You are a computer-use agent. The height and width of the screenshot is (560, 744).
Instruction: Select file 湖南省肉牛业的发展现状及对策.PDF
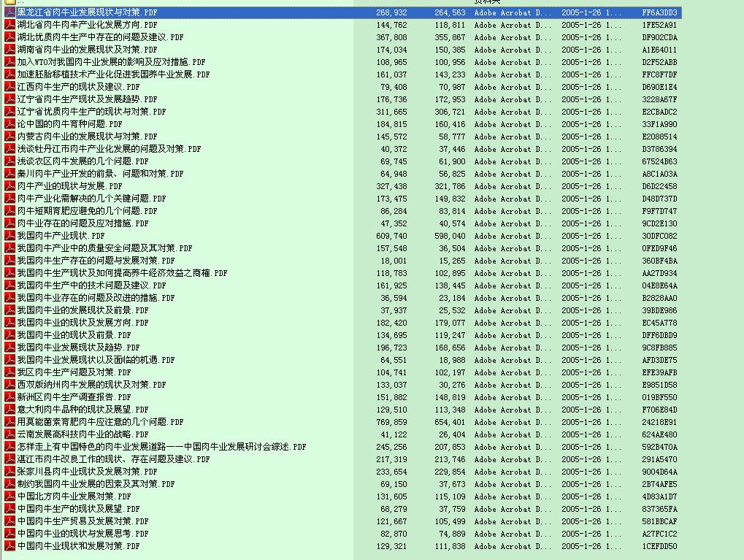88,50
